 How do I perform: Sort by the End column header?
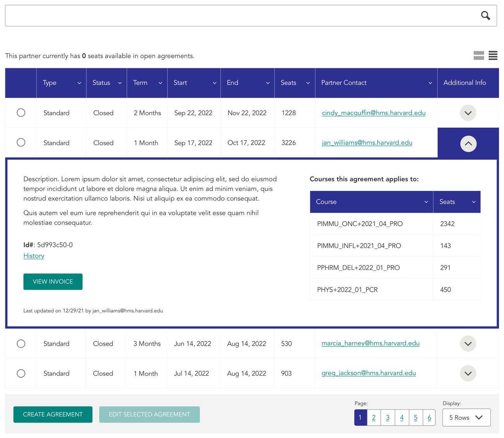(x=247, y=83)
